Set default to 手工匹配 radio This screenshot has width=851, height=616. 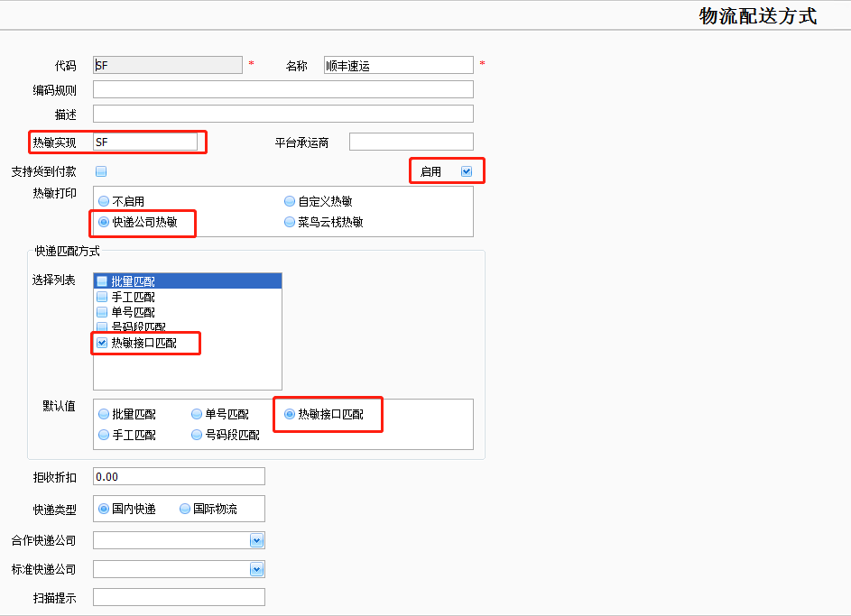[104, 435]
